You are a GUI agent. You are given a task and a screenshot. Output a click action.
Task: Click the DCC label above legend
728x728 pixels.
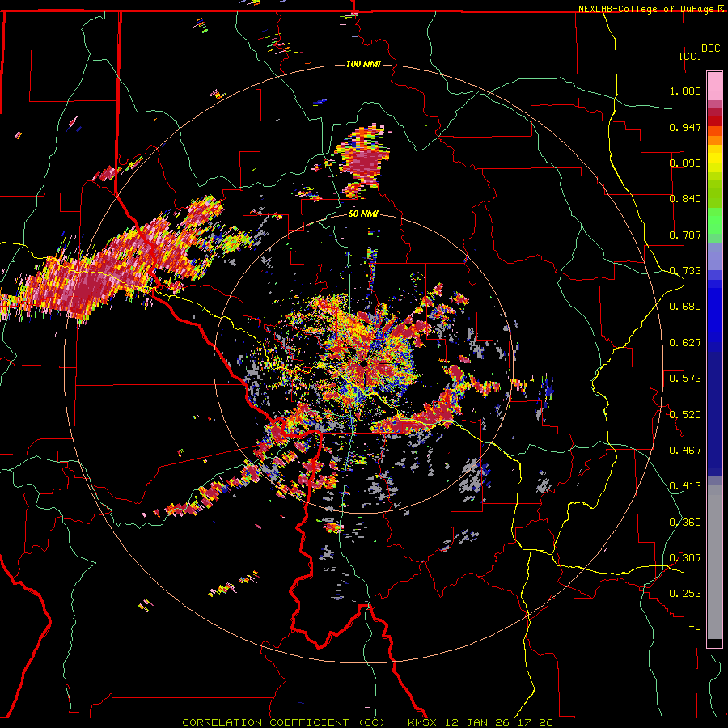710,49
